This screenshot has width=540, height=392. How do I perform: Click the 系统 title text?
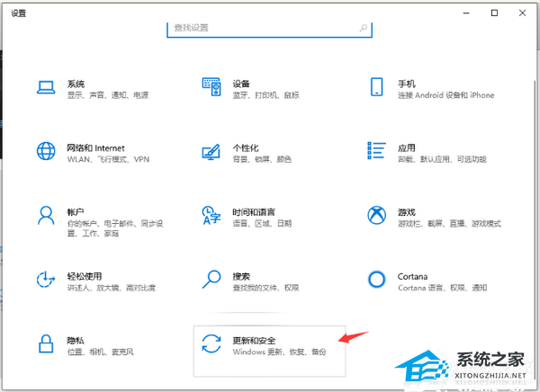(76, 84)
